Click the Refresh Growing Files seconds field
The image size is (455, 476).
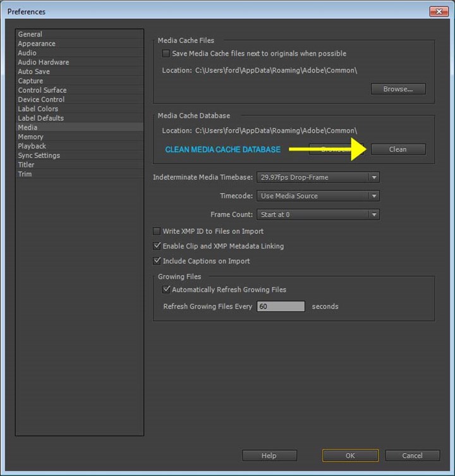(x=281, y=307)
